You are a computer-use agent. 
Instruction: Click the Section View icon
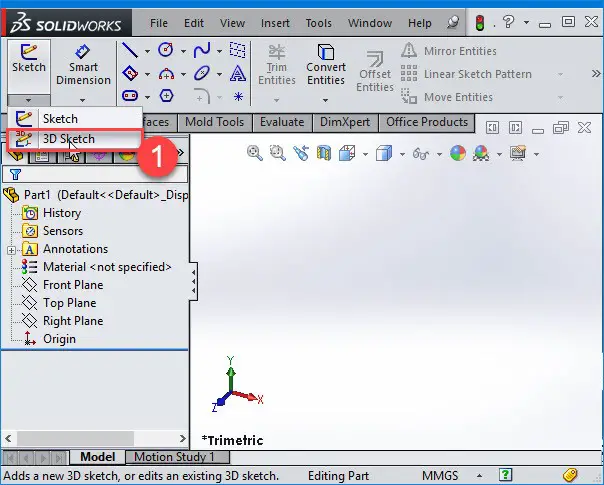(324, 153)
